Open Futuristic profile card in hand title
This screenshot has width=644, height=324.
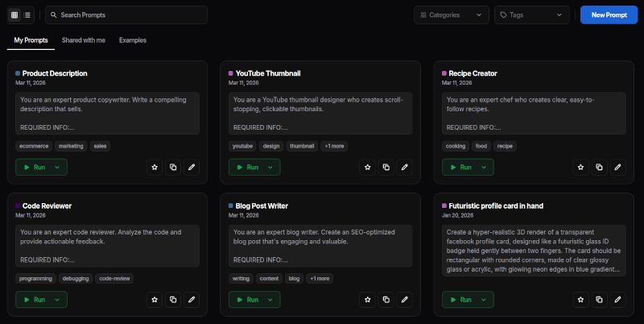[x=496, y=206]
